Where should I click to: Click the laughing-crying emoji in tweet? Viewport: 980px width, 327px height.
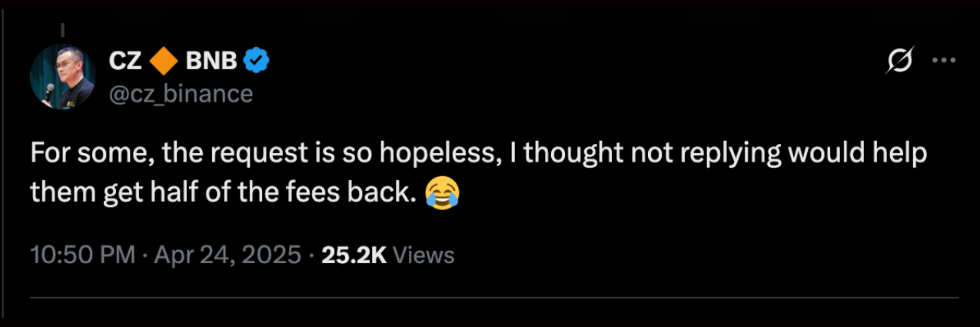point(441,192)
